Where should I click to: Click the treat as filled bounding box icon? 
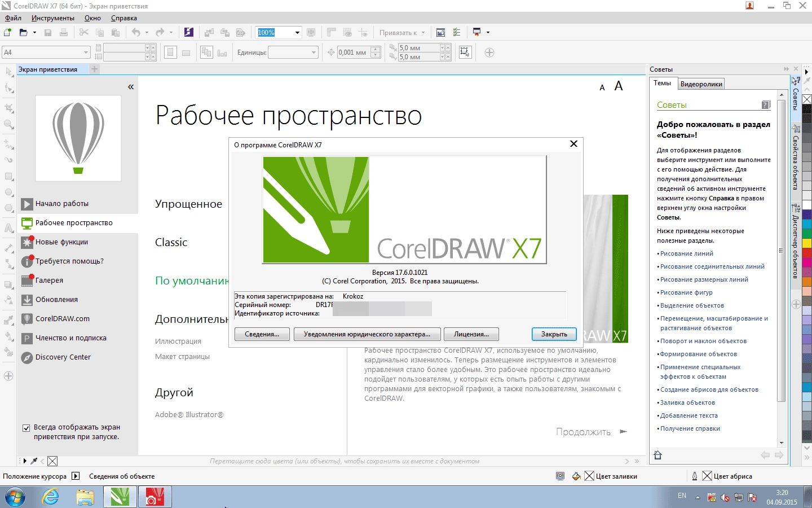pos(465,52)
